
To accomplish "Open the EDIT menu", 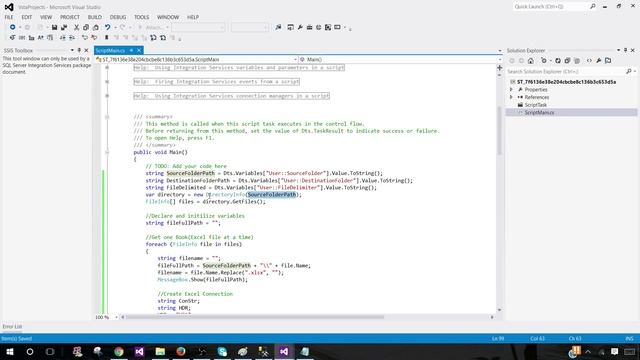I will 27,17.
